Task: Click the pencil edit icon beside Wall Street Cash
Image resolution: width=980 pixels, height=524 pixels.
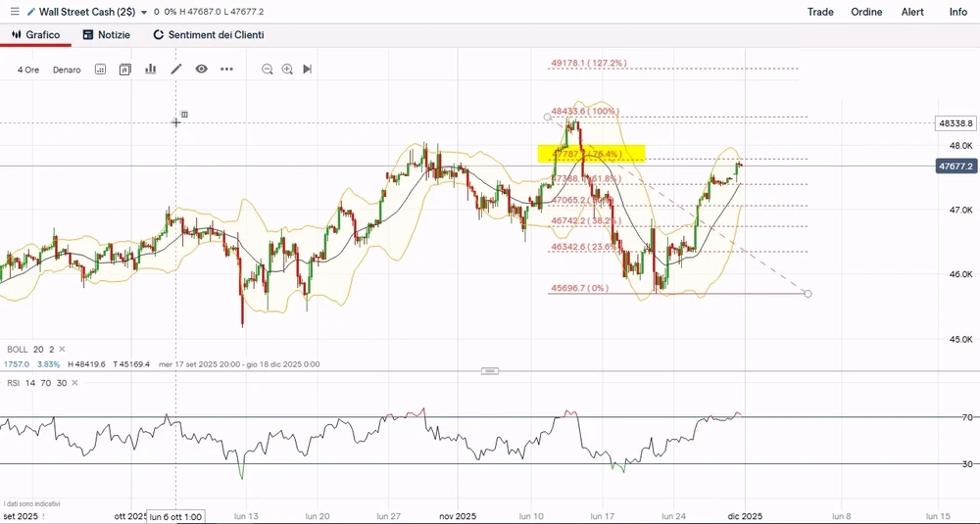Action: (30, 12)
